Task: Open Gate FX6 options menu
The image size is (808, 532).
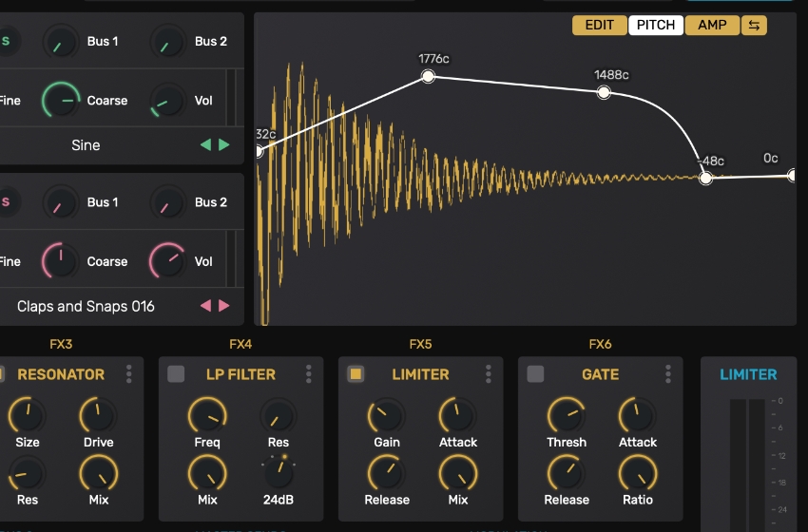Action: point(668,374)
